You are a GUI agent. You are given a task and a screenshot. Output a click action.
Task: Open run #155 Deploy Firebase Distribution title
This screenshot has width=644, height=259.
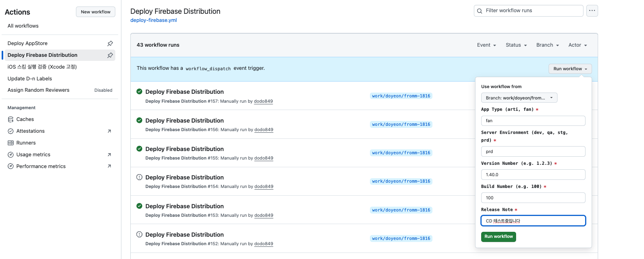(x=184, y=149)
